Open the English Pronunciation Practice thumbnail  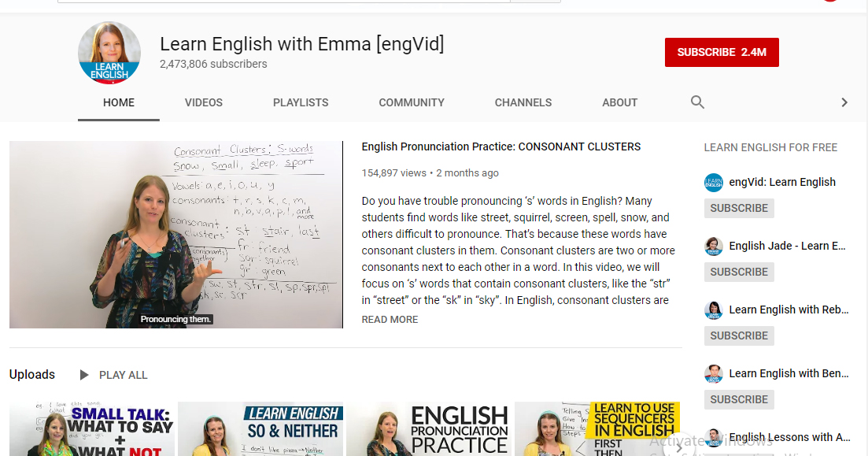click(x=428, y=429)
